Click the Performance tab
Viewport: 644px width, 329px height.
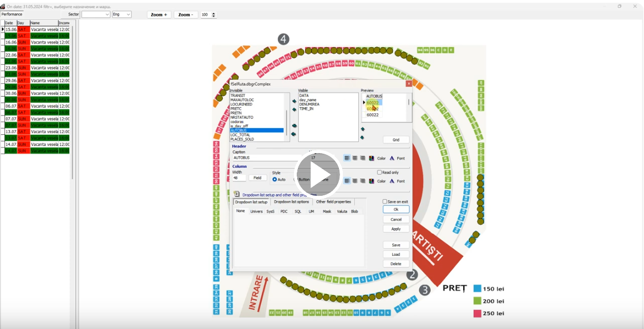[12, 14]
